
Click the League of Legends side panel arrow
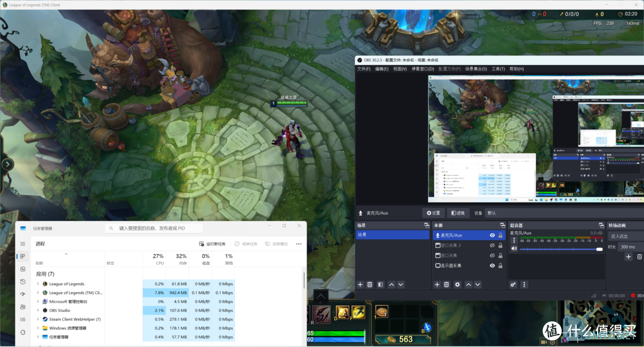click(7, 165)
